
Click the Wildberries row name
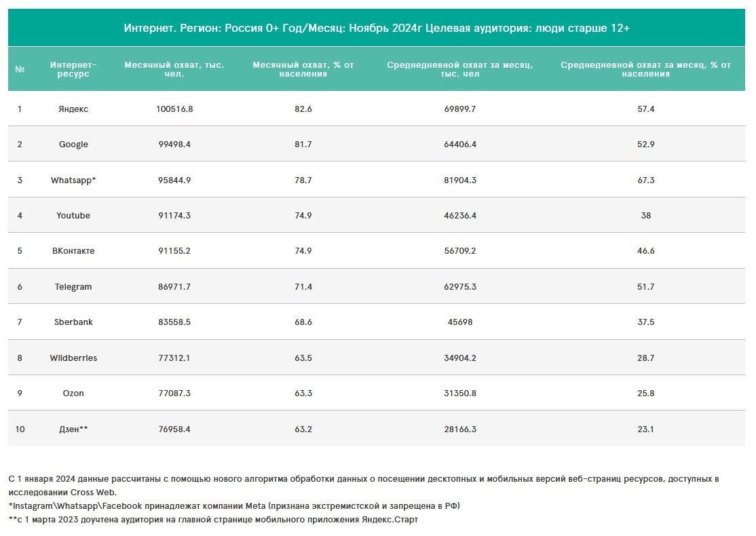pyautogui.click(x=73, y=358)
